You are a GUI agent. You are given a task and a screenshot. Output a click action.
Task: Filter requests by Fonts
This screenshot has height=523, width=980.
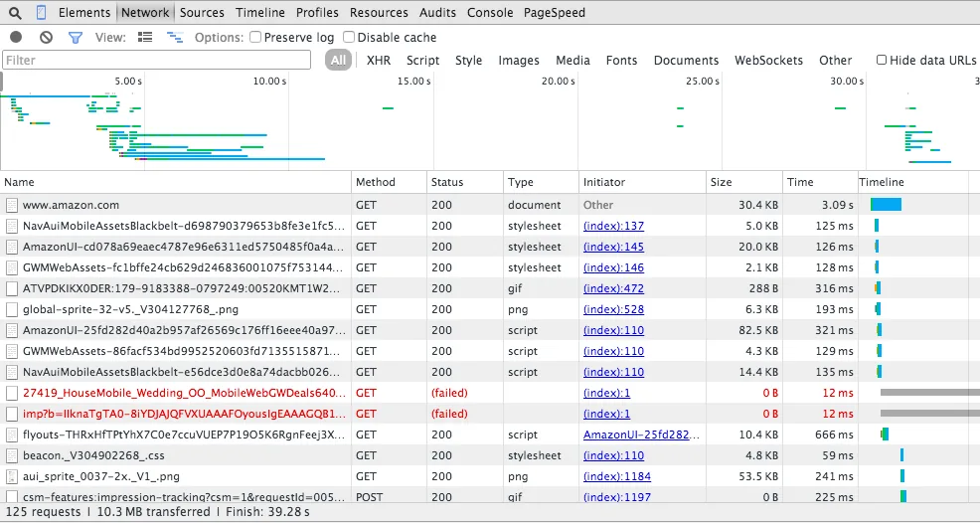(621, 60)
